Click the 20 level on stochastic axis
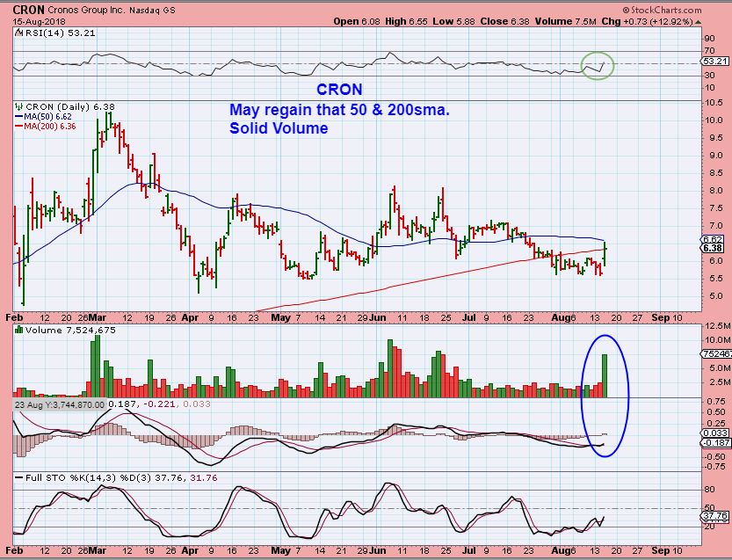The height and width of the screenshot is (560, 732). (710, 527)
